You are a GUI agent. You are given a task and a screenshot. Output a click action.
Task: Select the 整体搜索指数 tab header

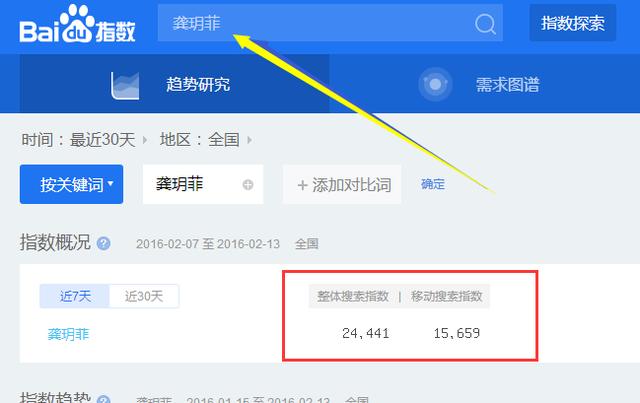[353, 296]
